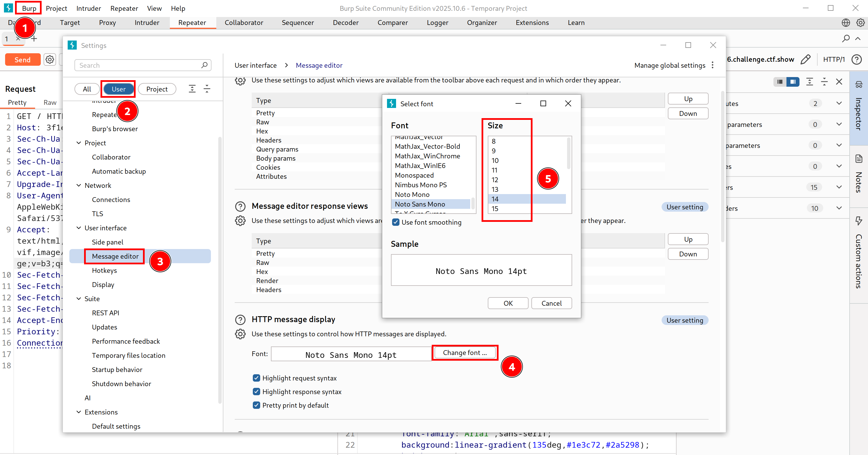Click the Settings search input field
Screen dimensions: 868x455
click(x=138, y=65)
